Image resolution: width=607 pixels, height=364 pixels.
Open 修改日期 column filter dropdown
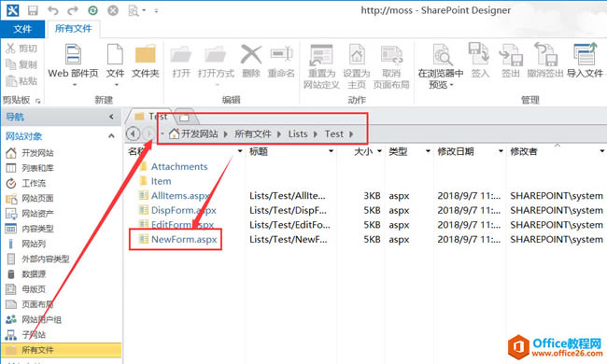click(x=501, y=151)
